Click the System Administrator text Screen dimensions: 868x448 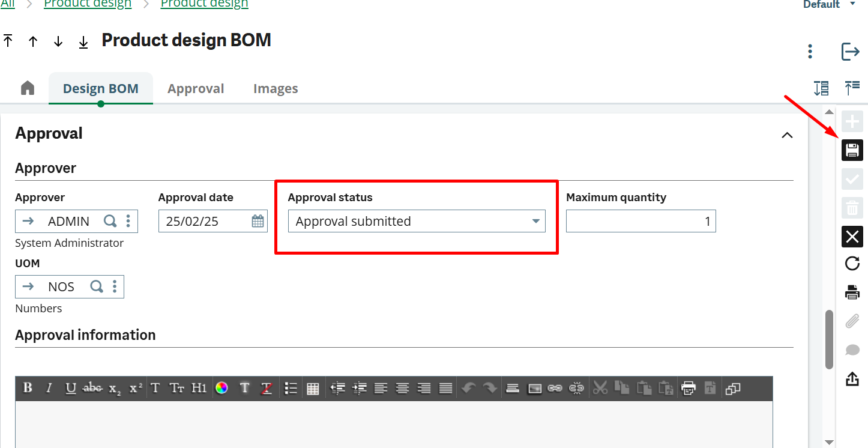pyautogui.click(x=70, y=243)
